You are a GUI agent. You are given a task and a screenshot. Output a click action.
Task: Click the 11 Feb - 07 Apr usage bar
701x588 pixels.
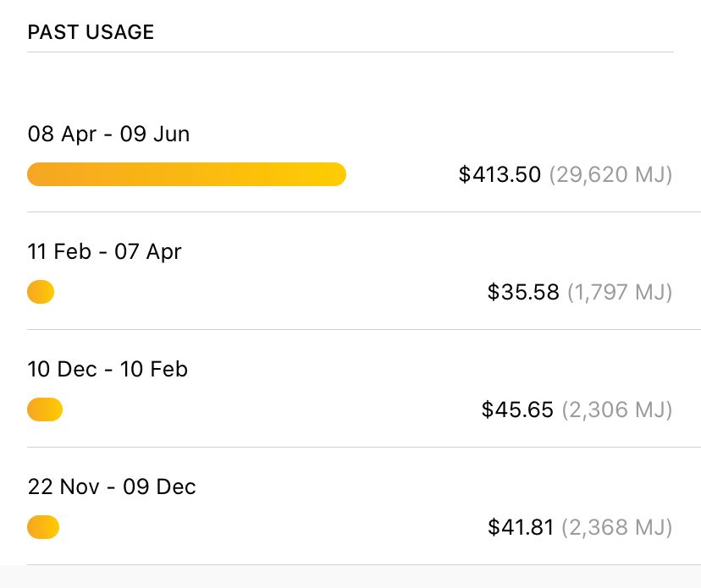41,293
